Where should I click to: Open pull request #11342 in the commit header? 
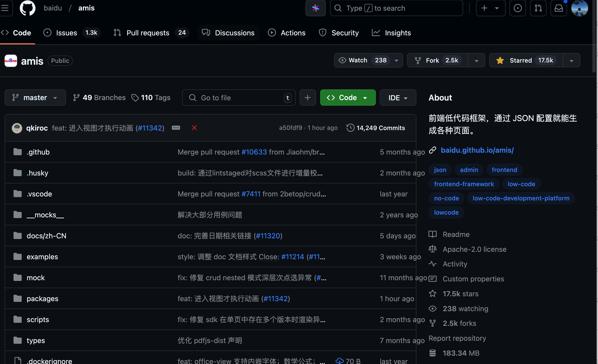(150, 128)
